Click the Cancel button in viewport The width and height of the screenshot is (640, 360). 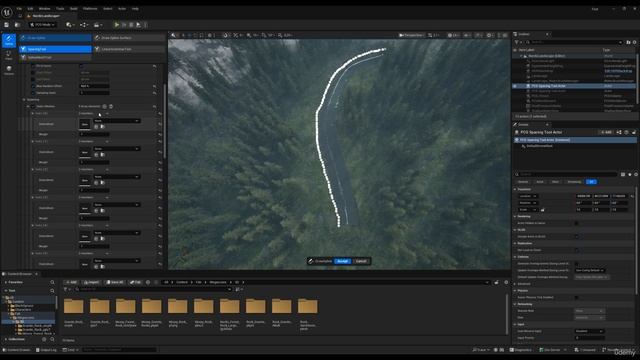pos(361,261)
